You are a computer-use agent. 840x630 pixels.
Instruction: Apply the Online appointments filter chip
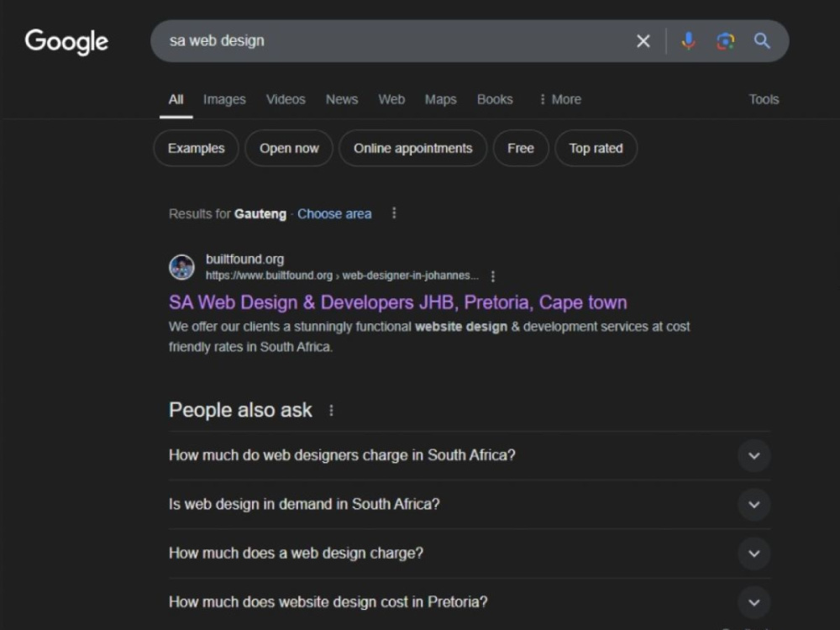pos(412,149)
